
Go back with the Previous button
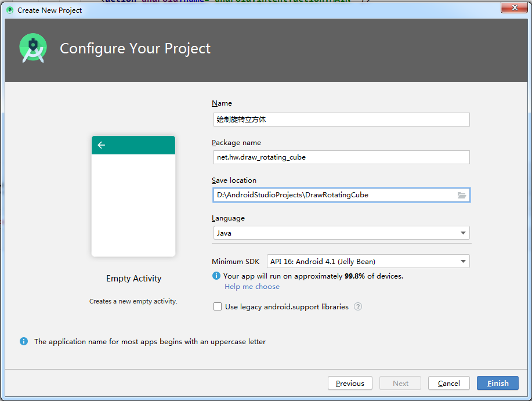pyautogui.click(x=350, y=383)
